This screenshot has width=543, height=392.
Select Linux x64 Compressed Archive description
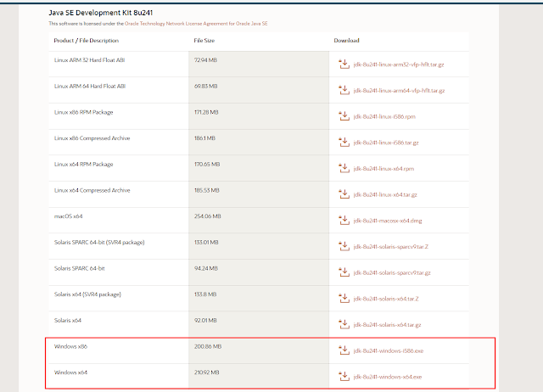point(92,190)
